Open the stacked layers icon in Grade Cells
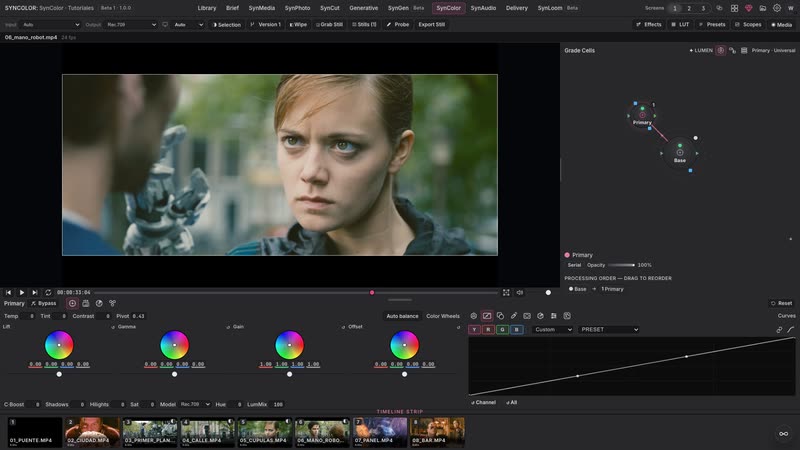 point(744,51)
